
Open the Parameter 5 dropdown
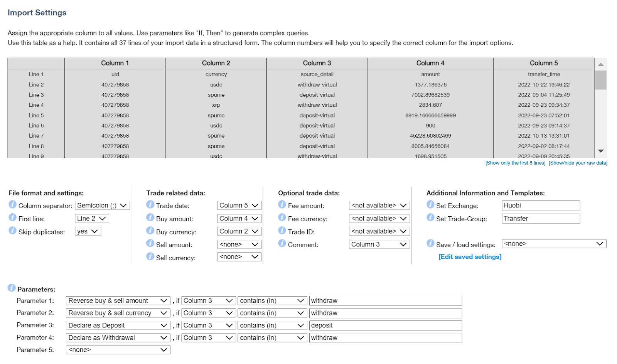click(118, 350)
